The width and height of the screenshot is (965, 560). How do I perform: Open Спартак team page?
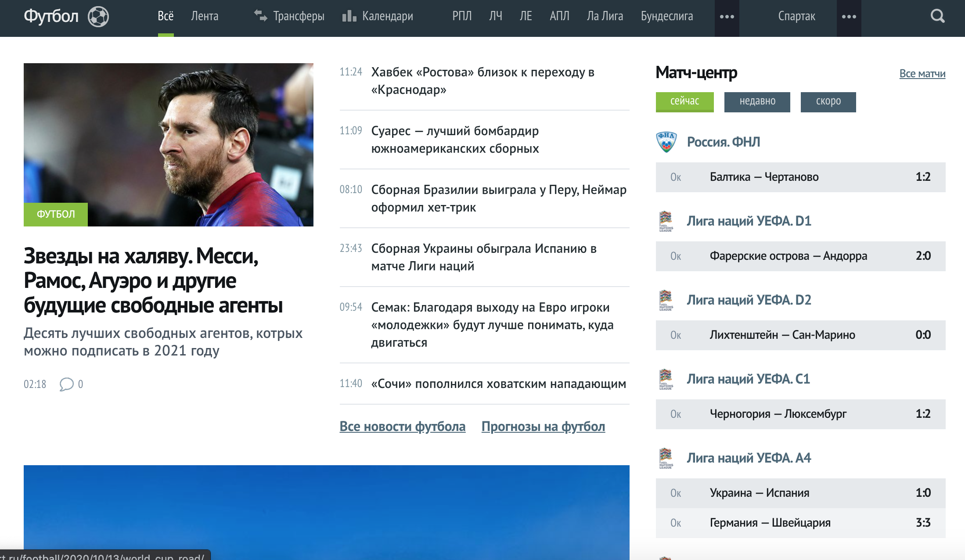click(x=796, y=16)
